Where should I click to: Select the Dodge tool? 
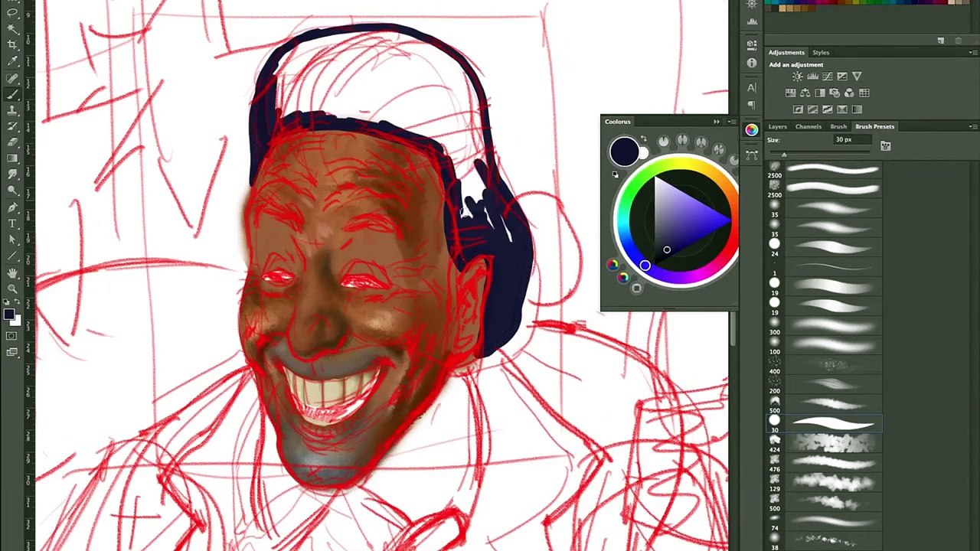[x=12, y=191]
